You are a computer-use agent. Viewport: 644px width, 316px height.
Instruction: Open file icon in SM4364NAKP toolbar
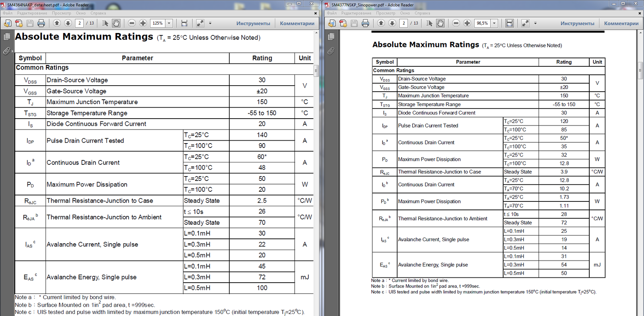8,23
